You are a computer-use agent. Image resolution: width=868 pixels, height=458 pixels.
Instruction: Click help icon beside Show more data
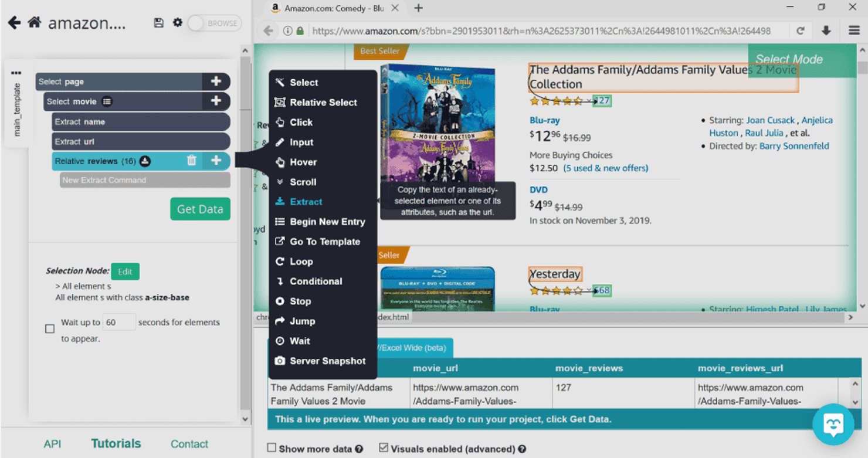(359, 449)
